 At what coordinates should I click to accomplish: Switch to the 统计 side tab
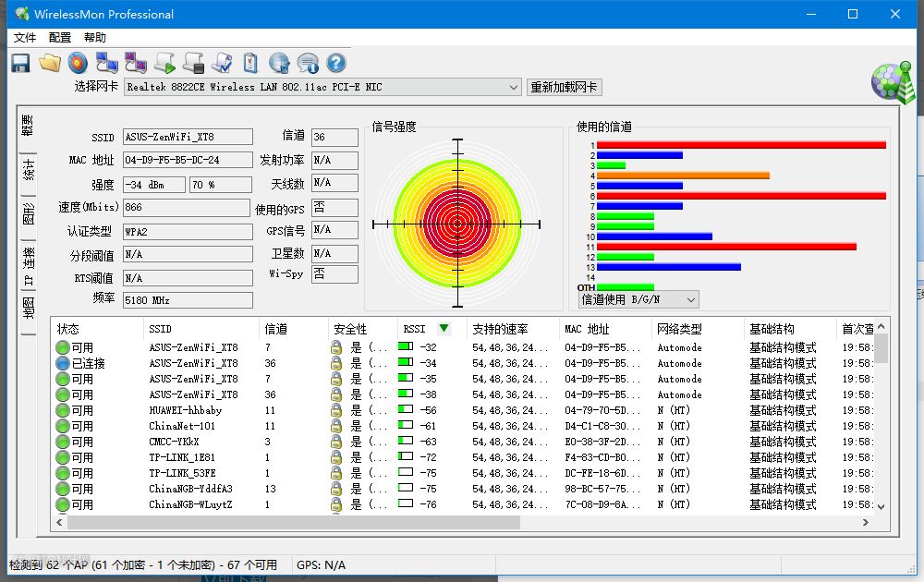[x=29, y=171]
